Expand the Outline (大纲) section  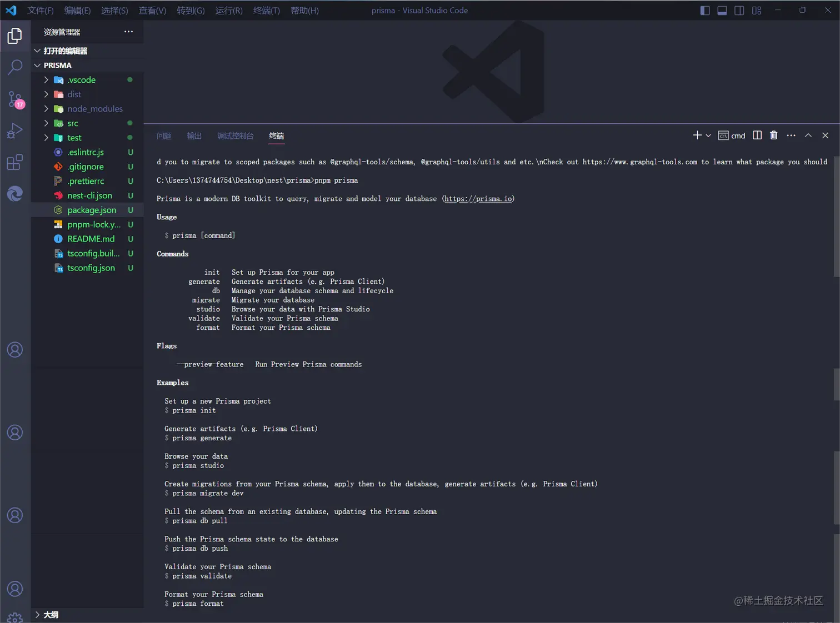click(87, 615)
